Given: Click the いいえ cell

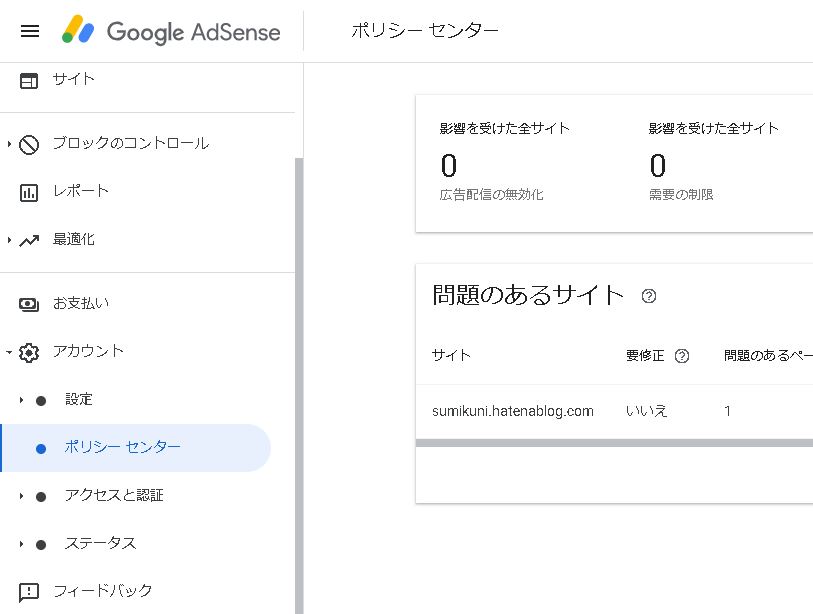Looking at the screenshot, I should [x=646, y=411].
